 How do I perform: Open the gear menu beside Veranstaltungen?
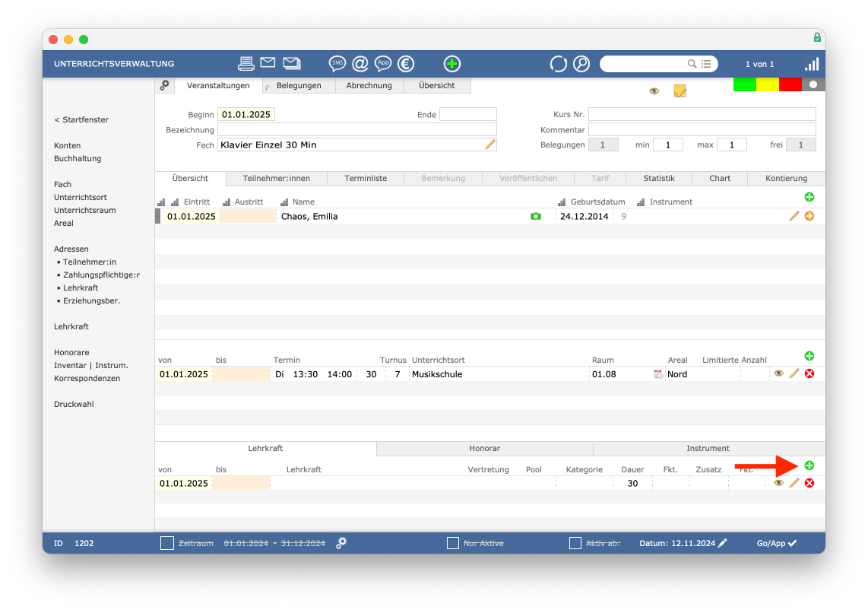pos(164,85)
